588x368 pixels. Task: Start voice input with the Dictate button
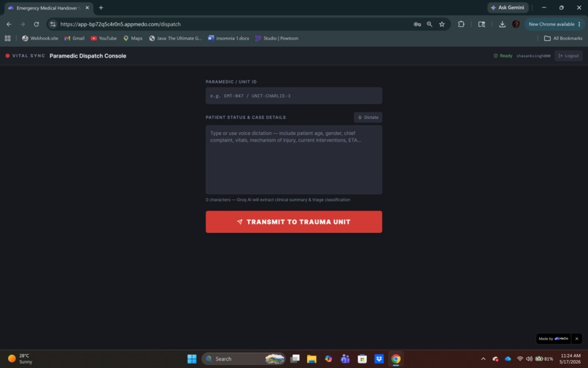point(368,117)
